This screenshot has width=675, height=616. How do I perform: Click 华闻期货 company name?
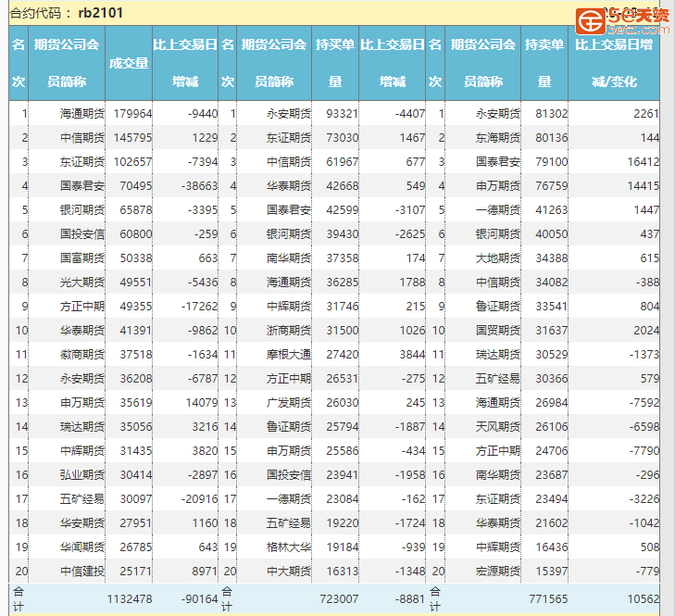coord(82,547)
